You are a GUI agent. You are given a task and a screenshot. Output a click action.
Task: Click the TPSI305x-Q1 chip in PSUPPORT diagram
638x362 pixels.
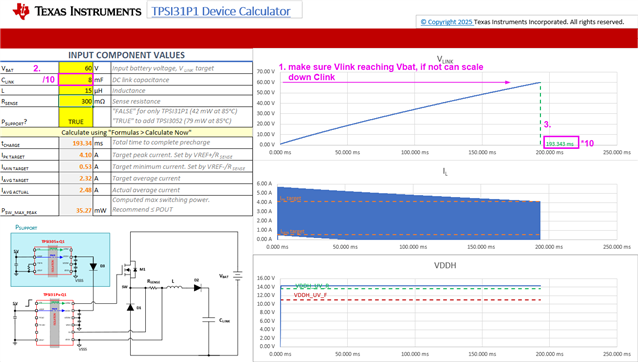click(54, 261)
